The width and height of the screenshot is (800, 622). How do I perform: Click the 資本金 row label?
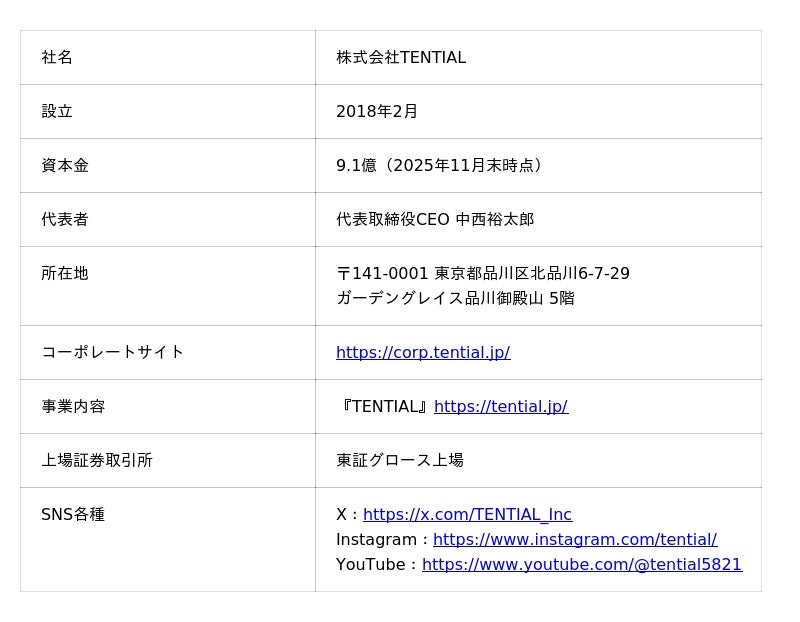click(x=65, y=166)
